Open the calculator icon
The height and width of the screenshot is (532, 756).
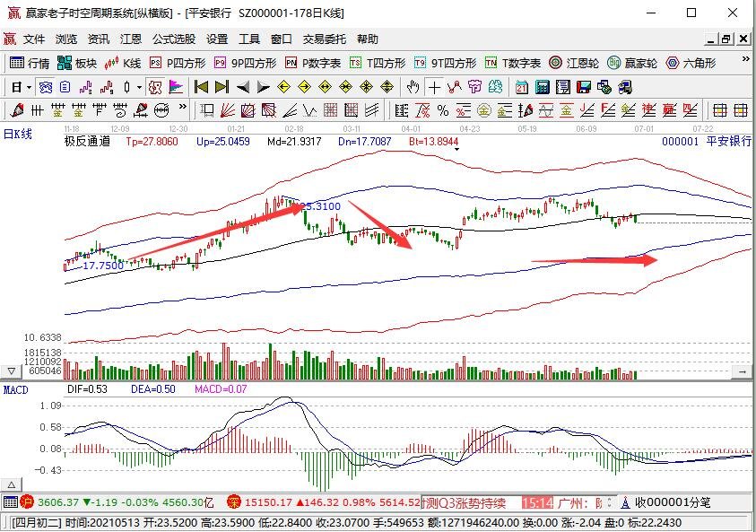[543, 87]
